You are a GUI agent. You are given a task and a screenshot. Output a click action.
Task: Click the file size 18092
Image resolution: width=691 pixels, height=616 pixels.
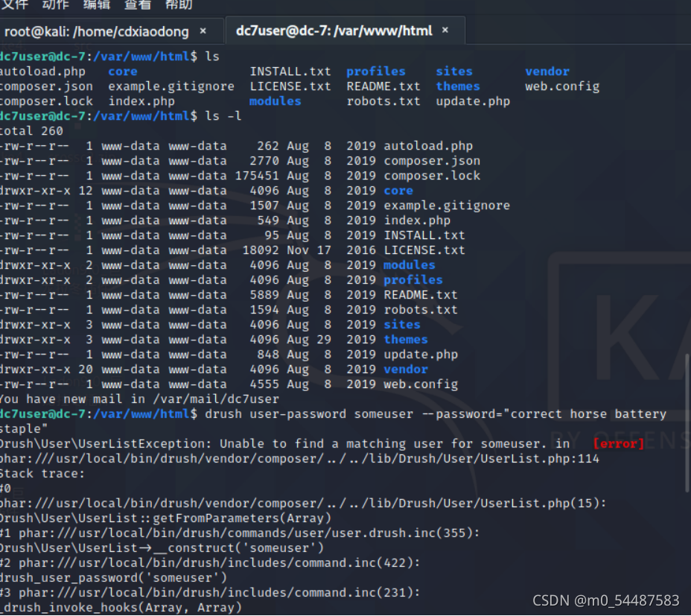(x=261, y=250)
